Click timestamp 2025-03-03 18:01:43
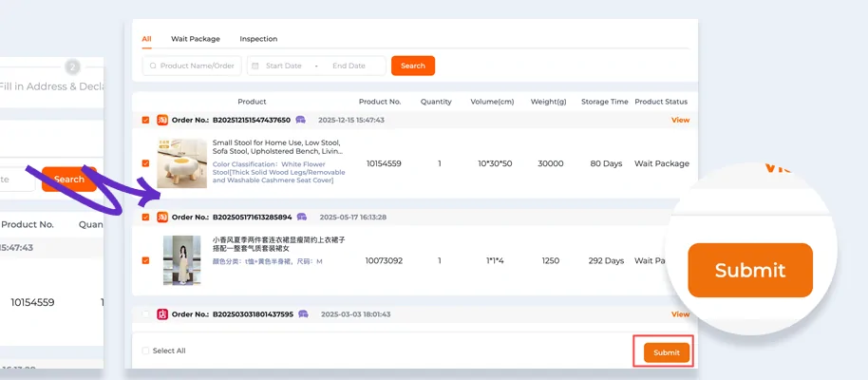The height and width of the screenshot is (380, 868). [355, 314]
